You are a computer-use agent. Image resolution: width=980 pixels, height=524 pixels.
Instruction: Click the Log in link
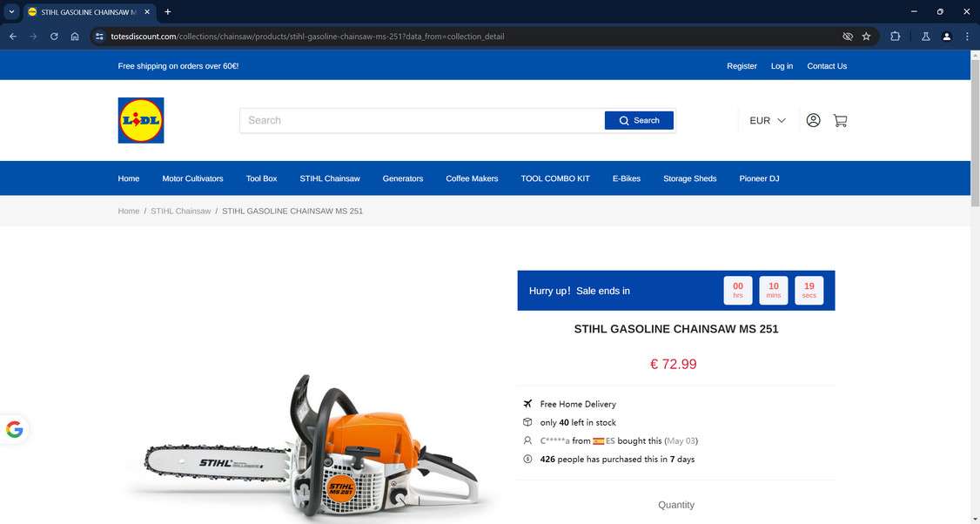pos(782,65)
